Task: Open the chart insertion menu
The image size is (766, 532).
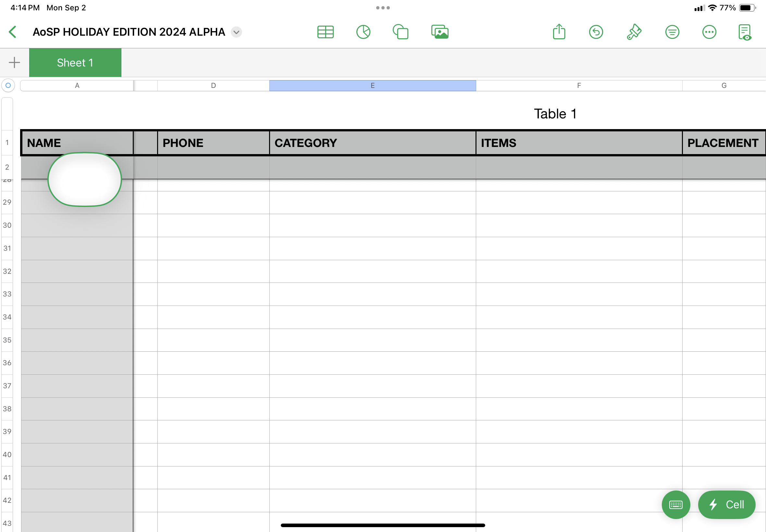Action: 363,32
